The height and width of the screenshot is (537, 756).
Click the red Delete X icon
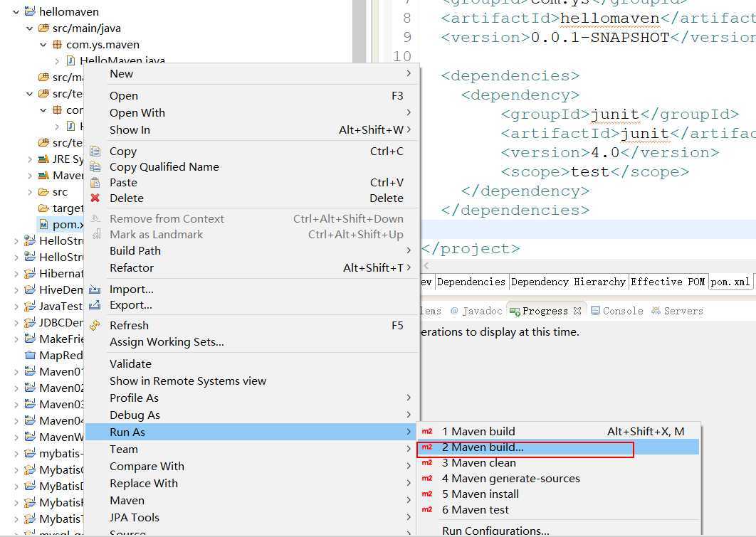(95, 198)
